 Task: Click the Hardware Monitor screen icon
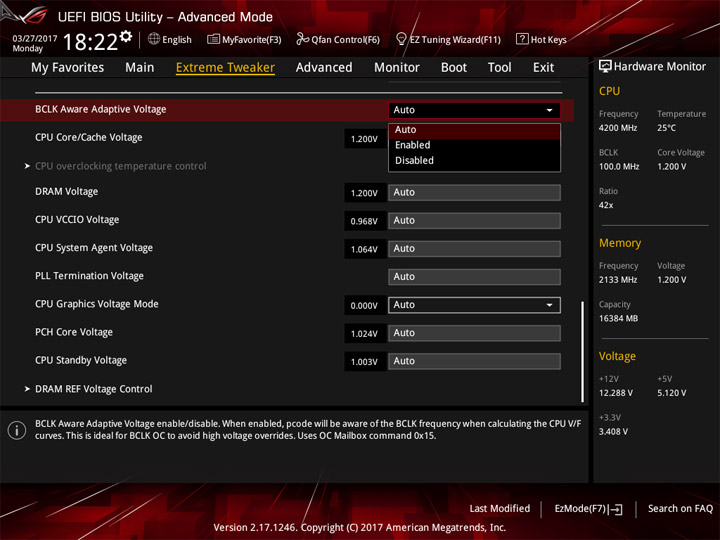(605, 67)
